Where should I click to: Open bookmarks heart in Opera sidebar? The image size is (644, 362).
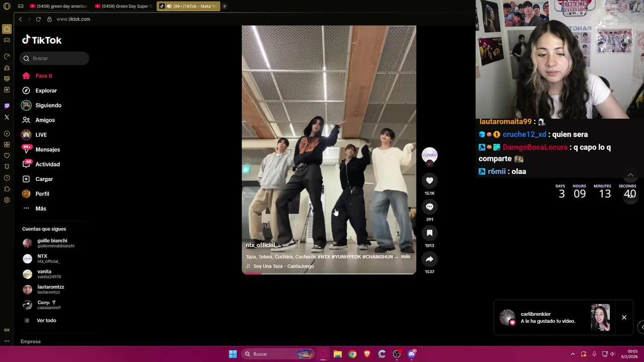[x=7, y=156]
